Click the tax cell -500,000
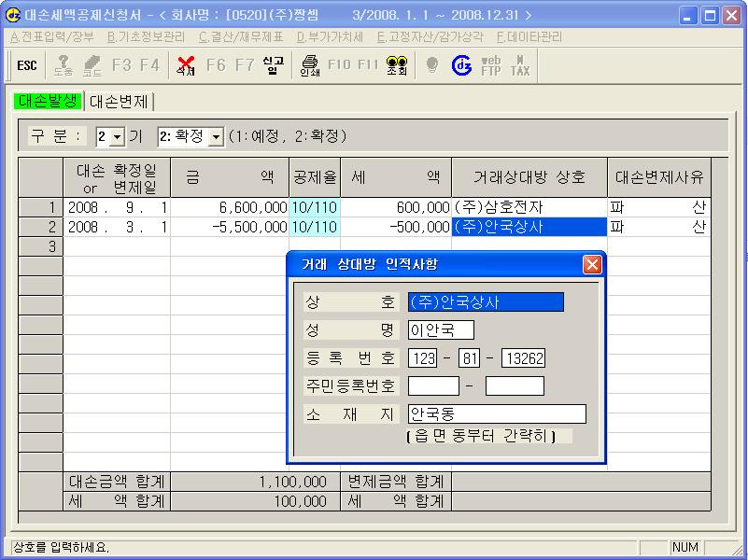 coord(396,227)
